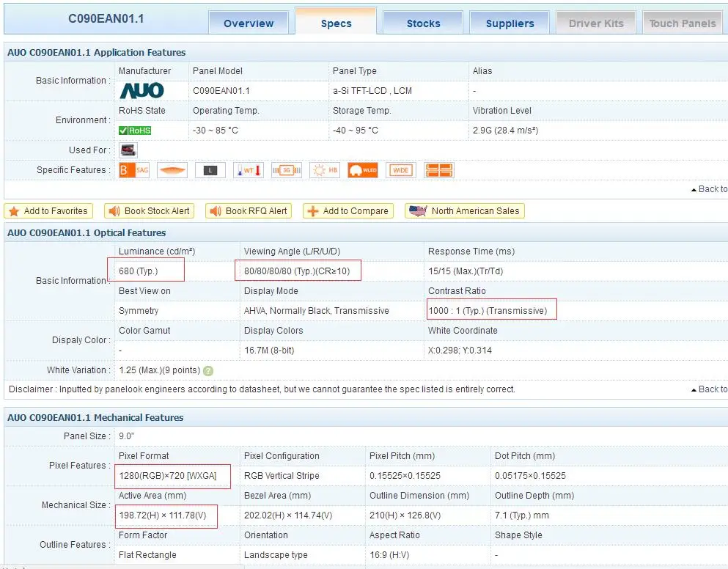The image size is (728, 569).
Task: Select the B SAG feature icon
Action: 134,170
